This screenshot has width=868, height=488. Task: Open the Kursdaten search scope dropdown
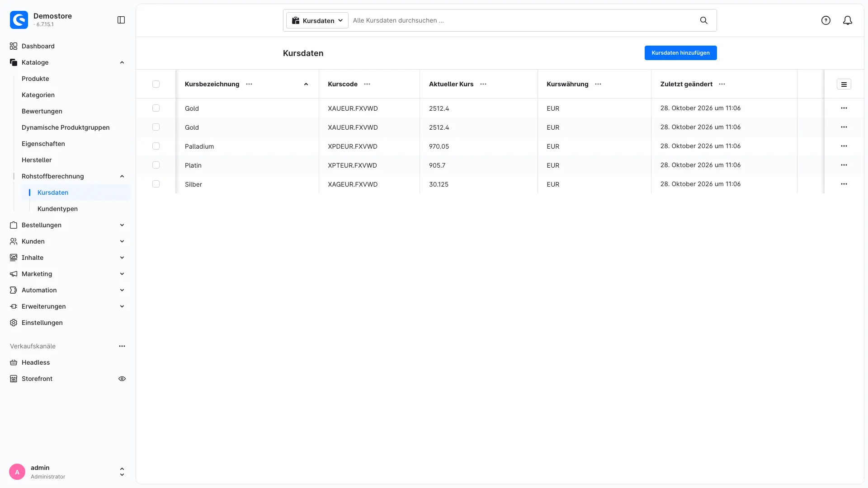click(x=317, y=20)
